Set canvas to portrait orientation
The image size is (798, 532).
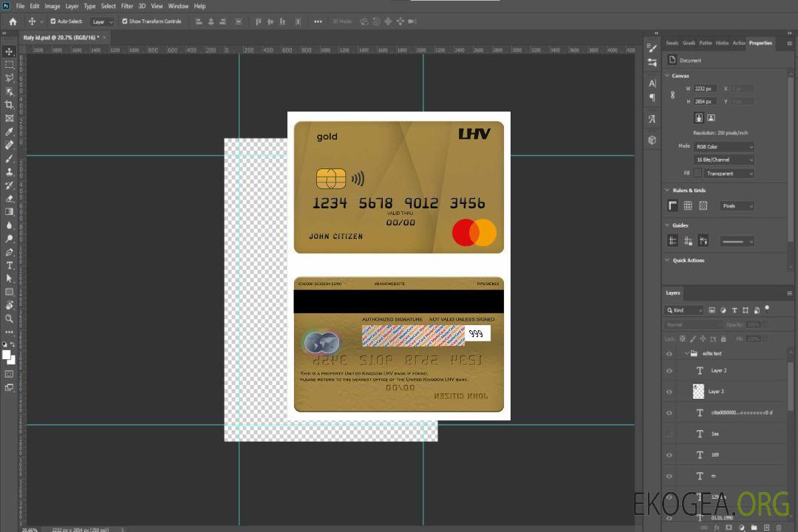(x=699, y=118)
